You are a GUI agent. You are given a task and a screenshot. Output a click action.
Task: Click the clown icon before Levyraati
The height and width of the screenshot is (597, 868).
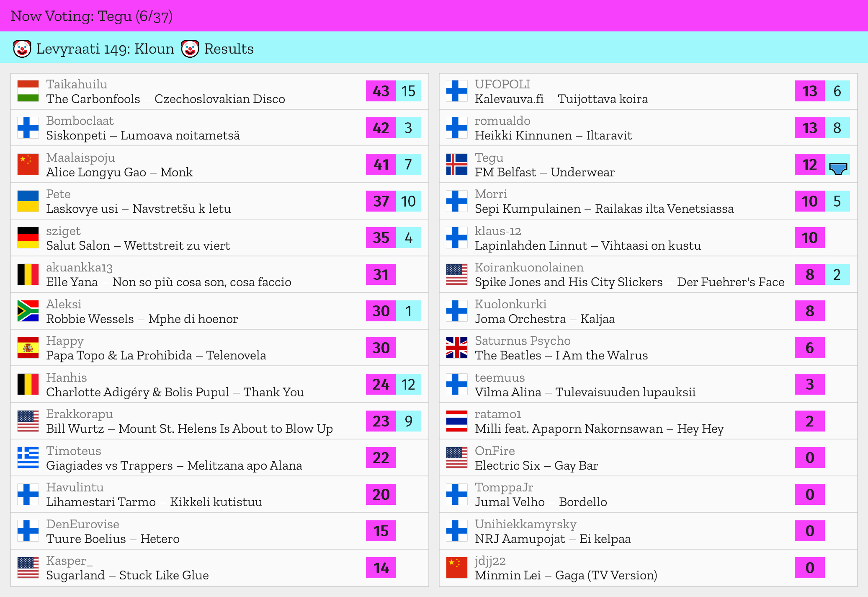[22, 49]
